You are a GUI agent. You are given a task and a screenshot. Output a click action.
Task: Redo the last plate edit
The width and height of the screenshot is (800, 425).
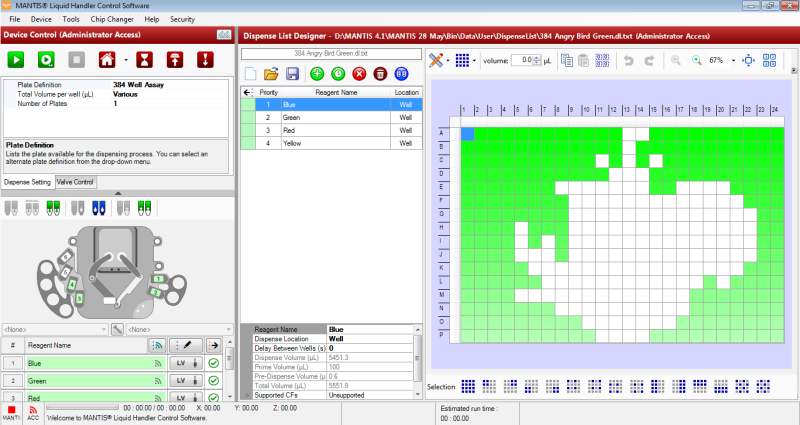pos(649,60)
